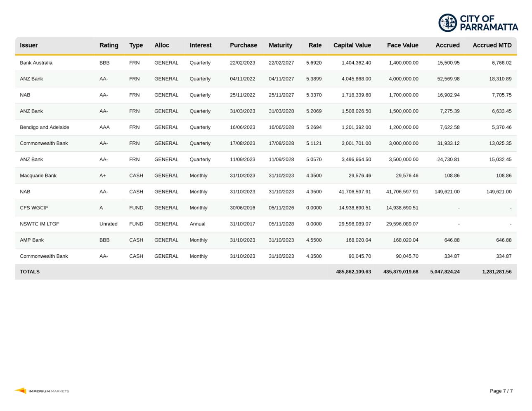Click the Page 7 / 7 indicator
The image size is (532, 411).
point(501,391)
